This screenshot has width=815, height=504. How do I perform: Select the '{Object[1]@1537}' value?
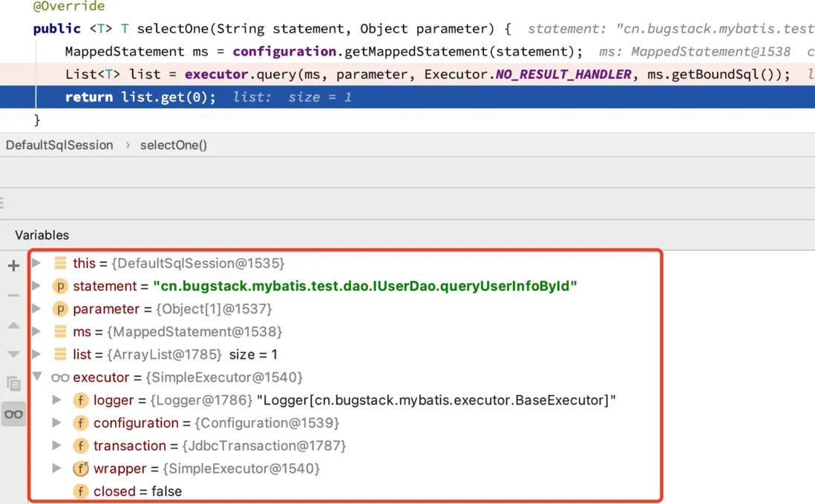[215, 309]
